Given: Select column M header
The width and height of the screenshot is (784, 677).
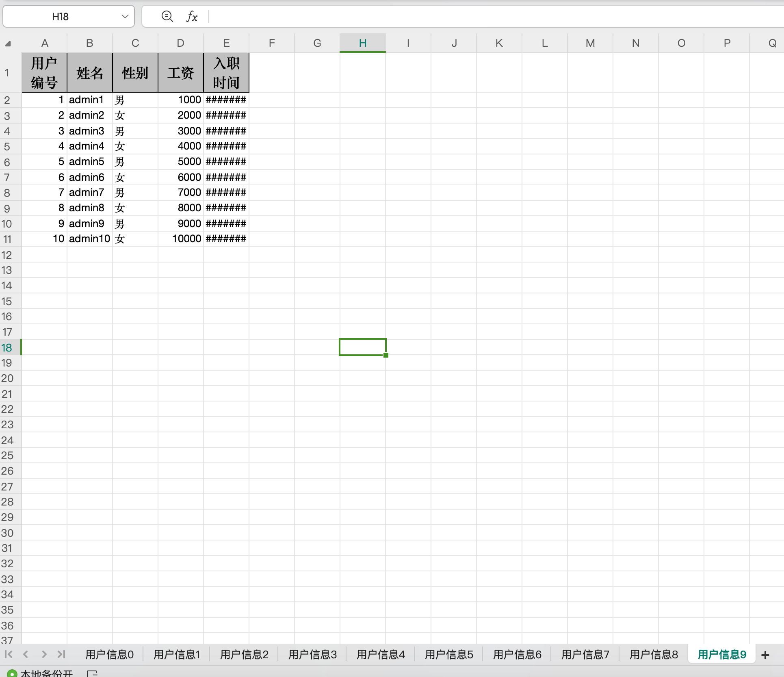Looking at the screenshot, I should pyautogui.click(x=590, y=43).
